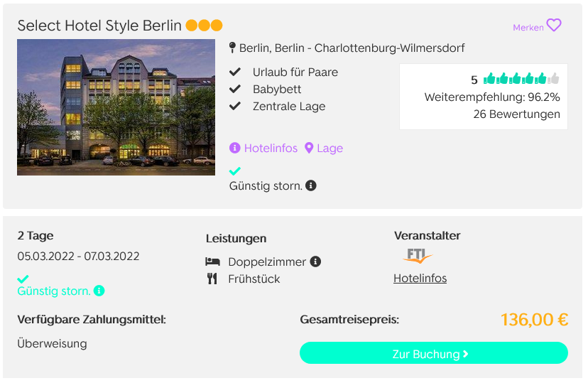The height and width of the screenshot is (383, 588).
Task: Click info icon beside black Günstig storn.
Action: [x=310, y=185]
